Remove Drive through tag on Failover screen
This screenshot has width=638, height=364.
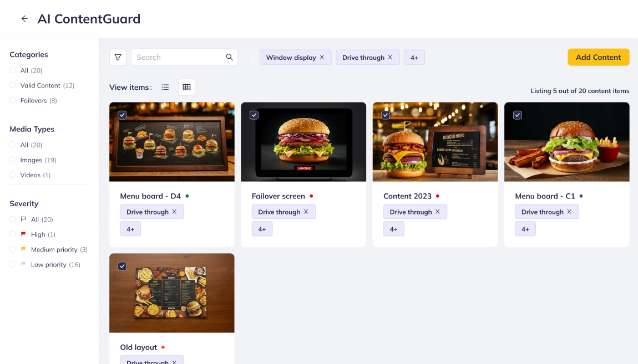(x=306, y=212)
